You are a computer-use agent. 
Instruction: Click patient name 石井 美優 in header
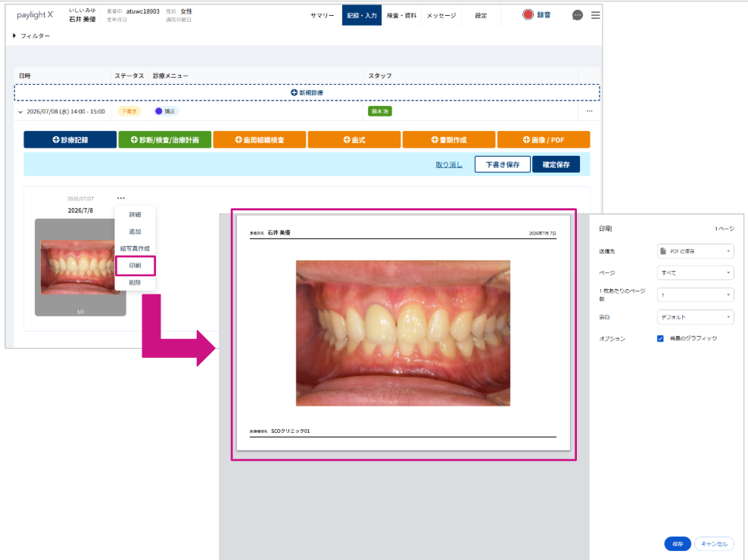[x=82, y=19]
